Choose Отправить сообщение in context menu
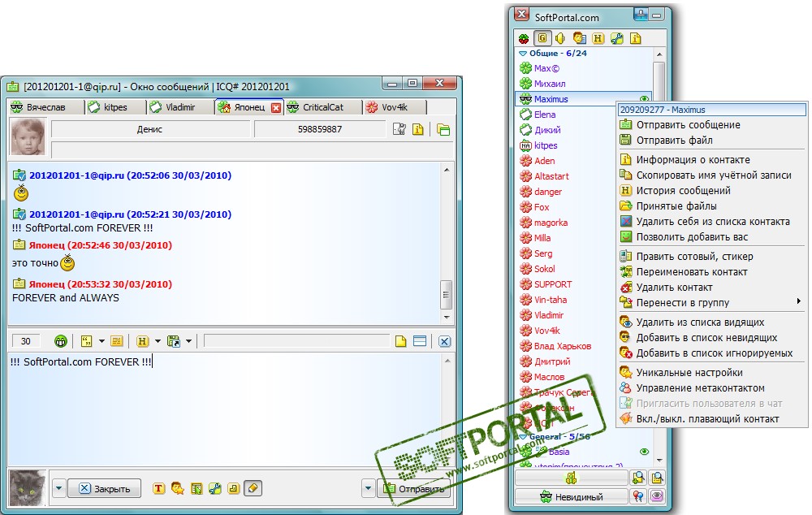Image resolution: width=812 pixels, height=515 pixels. 711,125
